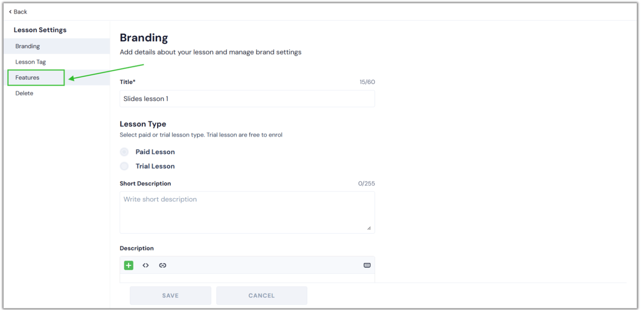Open the Delete option in Lesson Settings
This screenshot has width=644, height=310.
click(24, 93)
